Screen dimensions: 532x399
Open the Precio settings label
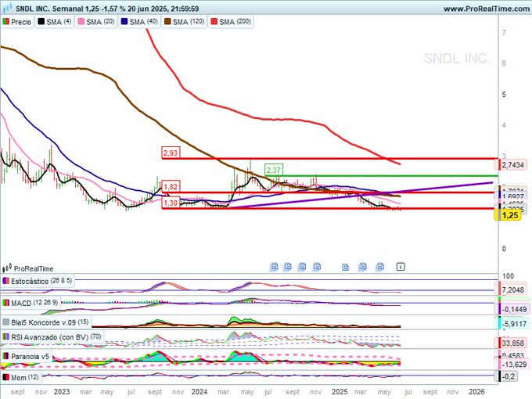click(21, 22)
